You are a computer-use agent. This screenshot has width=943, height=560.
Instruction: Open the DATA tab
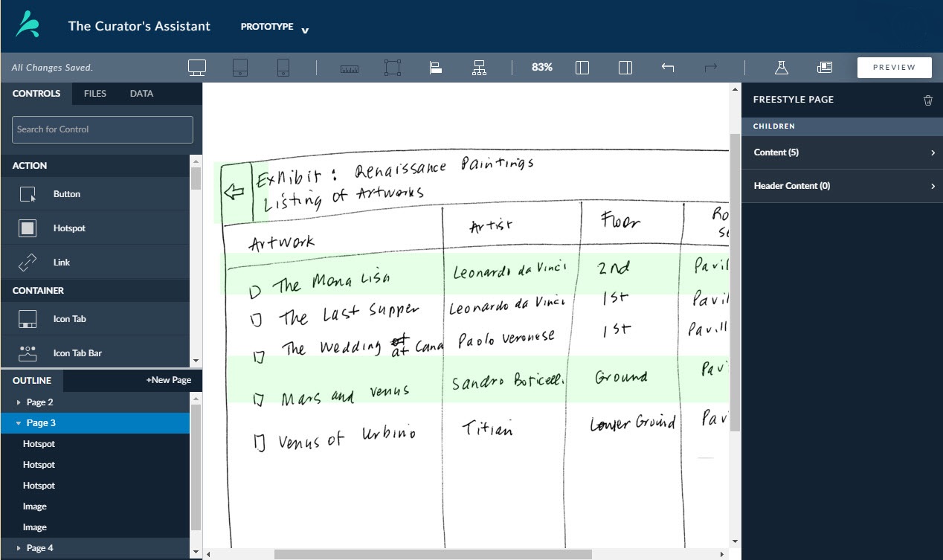click(x=141, y=94)
